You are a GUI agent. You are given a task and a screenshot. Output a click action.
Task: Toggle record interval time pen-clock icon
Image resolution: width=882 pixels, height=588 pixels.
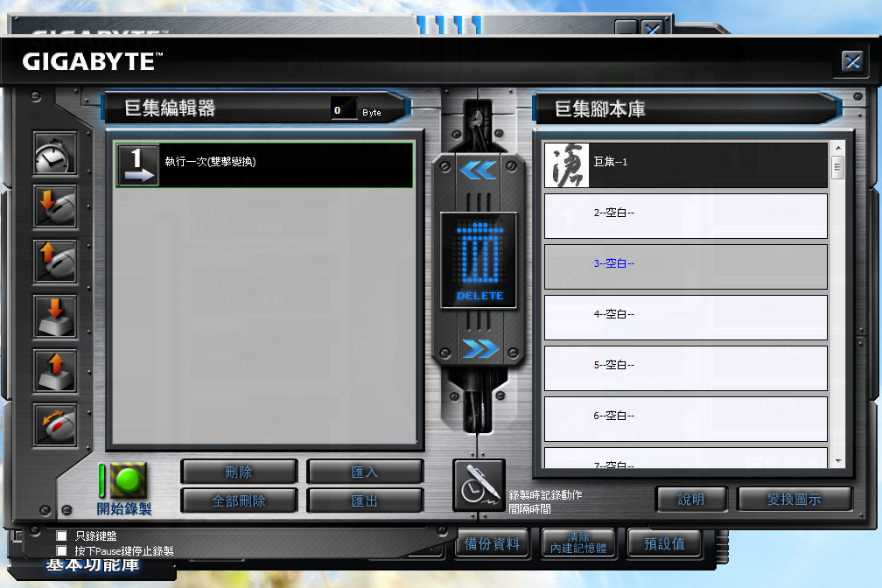coord(479,485)
